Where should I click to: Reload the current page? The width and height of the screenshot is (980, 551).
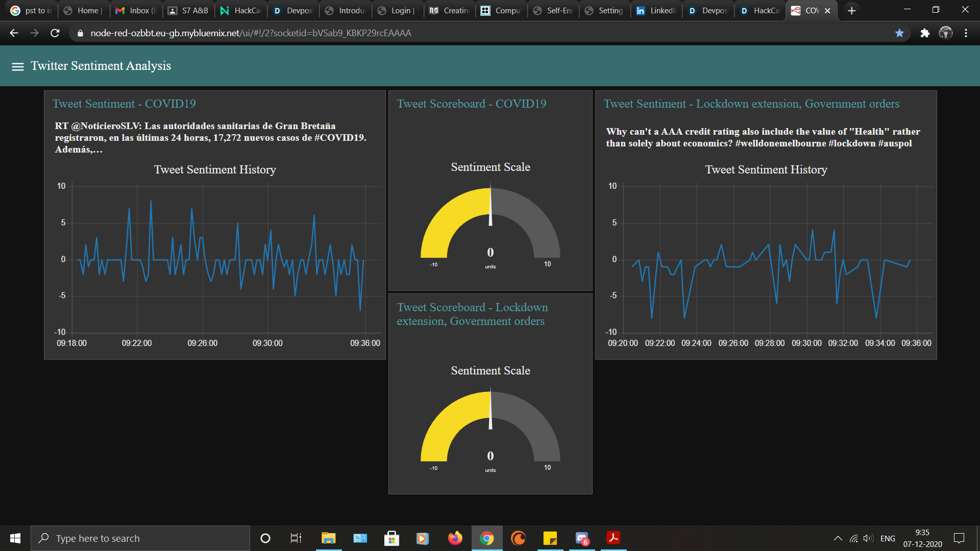pos(55,33)
